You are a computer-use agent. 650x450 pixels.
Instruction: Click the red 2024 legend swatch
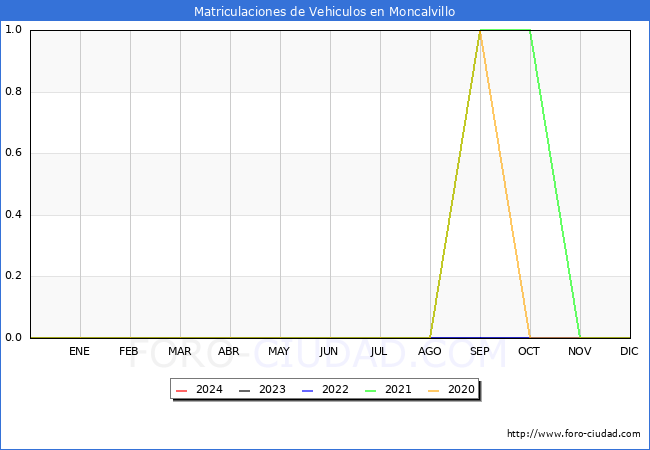tap(182, 390)
